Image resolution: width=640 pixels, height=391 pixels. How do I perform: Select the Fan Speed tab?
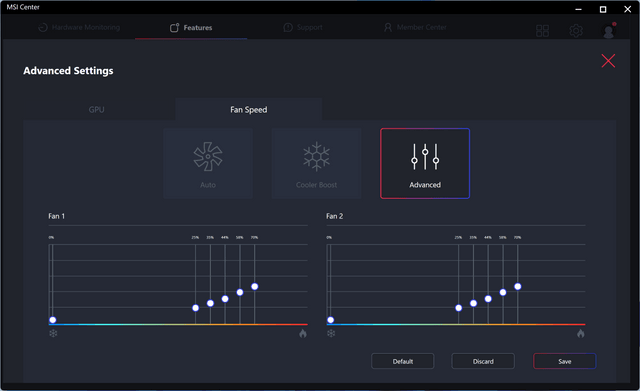(249, 109)
